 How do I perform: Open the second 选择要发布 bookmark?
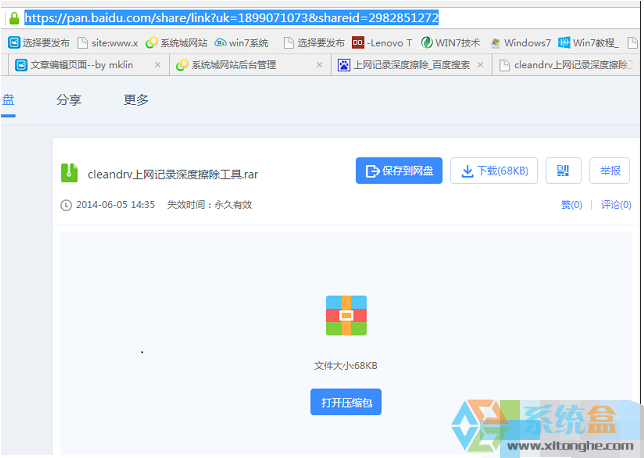click(x=314, y=43)
